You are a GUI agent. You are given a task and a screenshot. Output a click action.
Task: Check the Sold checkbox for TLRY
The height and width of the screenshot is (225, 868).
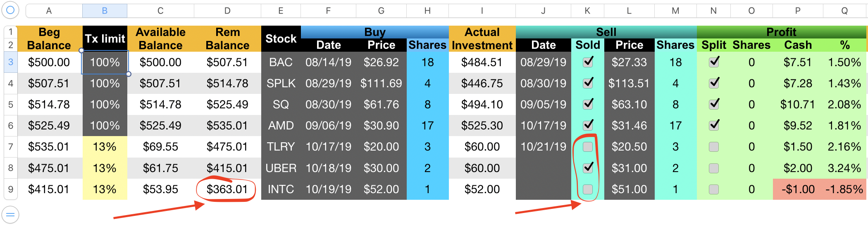coord(587,147)
